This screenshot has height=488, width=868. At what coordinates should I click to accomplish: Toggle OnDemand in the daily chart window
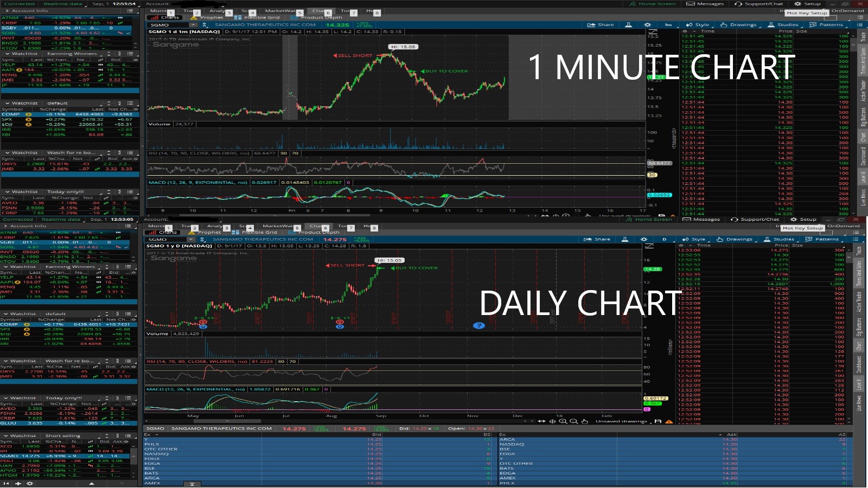844,226
